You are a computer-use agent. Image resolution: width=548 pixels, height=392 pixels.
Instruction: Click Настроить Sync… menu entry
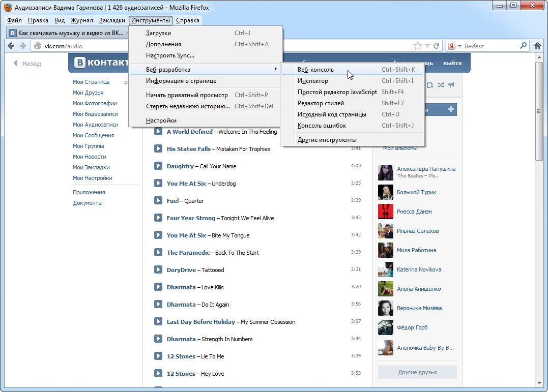(206, 55)
